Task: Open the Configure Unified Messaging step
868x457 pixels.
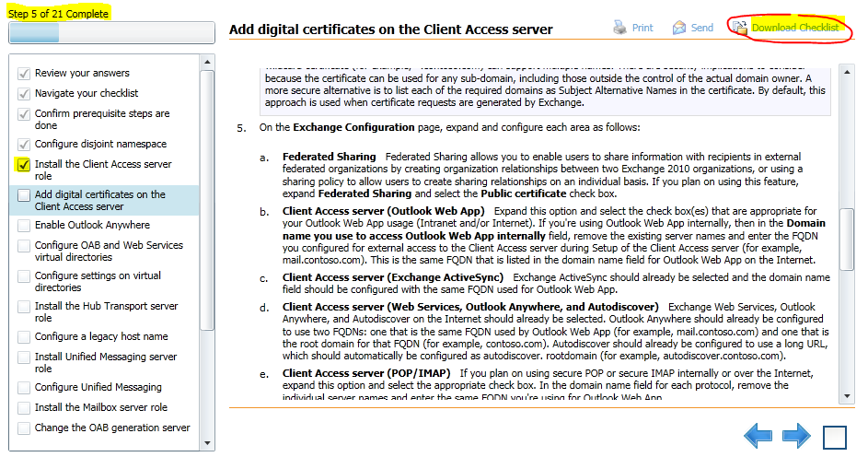Action: tap(98, 387)
